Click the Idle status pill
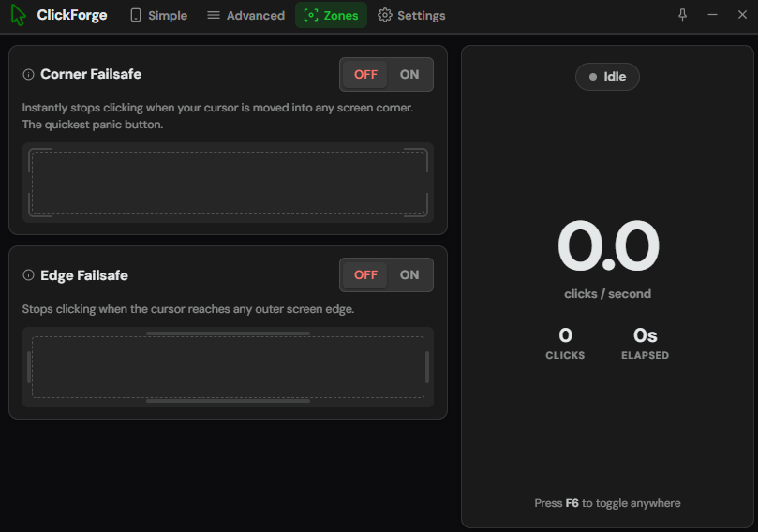758x532 pixels. click(x=607, y=77)
